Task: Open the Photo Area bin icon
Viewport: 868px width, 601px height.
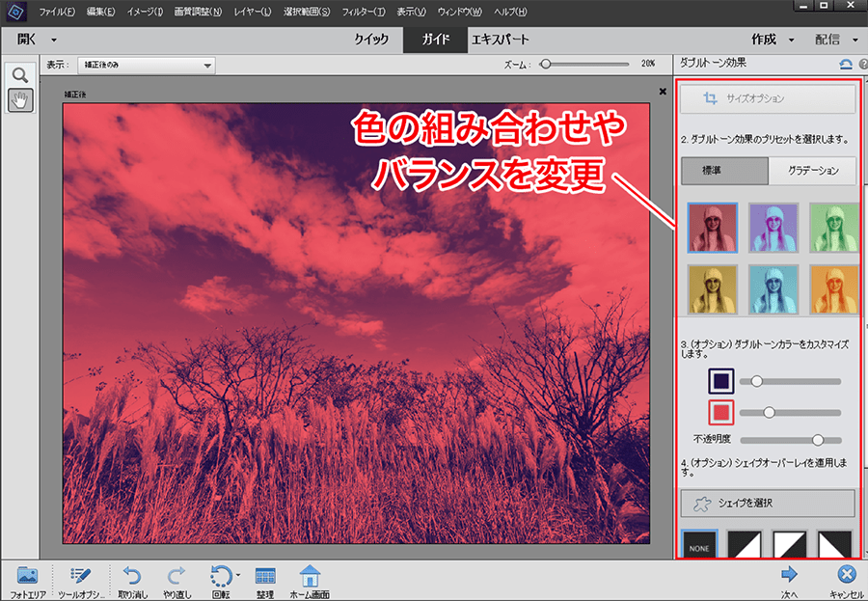Action: tap(27, 576)
